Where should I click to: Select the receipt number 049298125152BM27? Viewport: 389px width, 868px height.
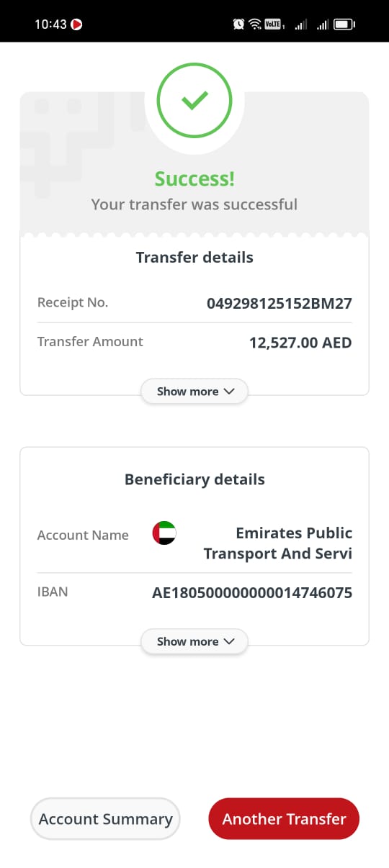click(280, 303)
